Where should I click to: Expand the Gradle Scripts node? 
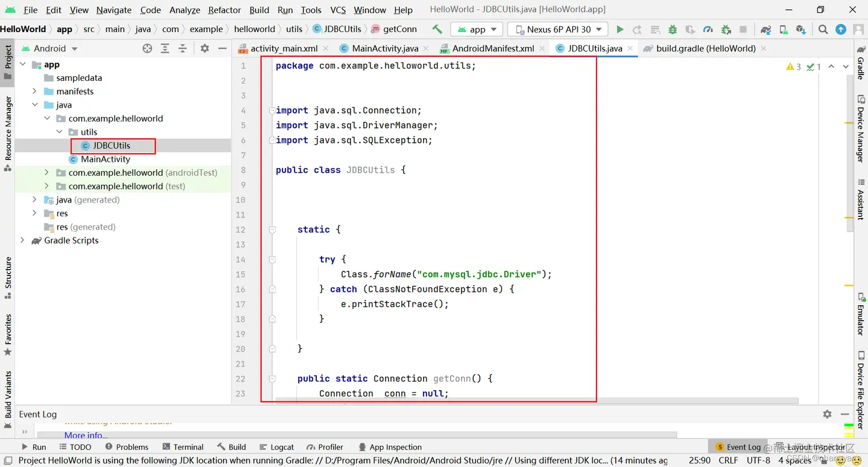coord(23,240)
